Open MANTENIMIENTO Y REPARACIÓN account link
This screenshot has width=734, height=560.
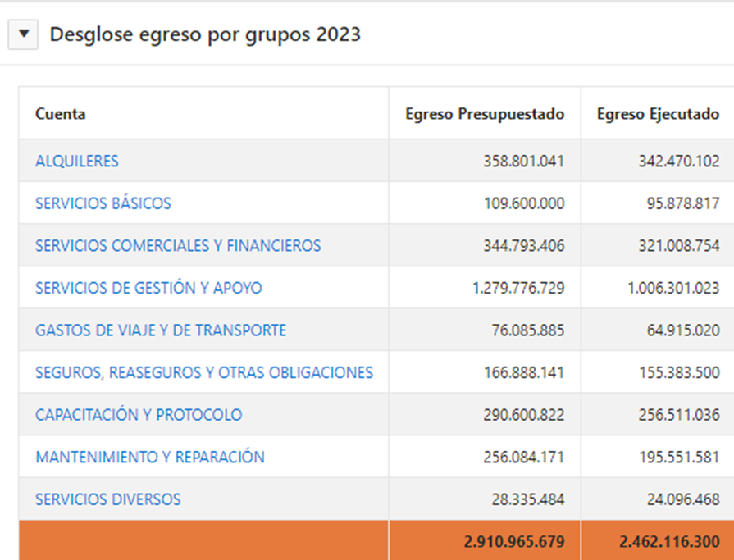(x=150, y=457)
